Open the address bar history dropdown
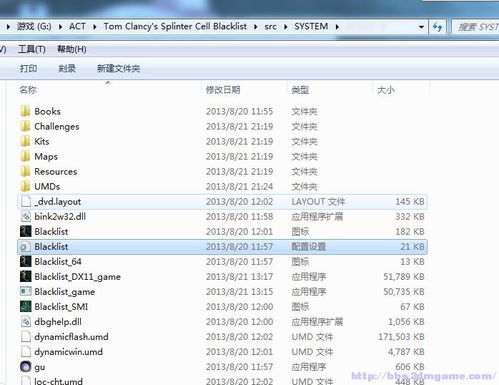This screenshot has height=385, width=499. [x=421, y=27]
